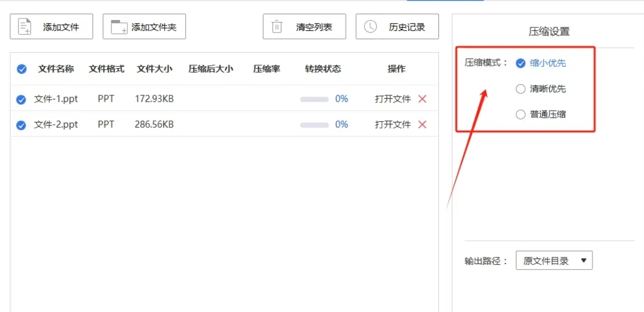This screenshot has width=644, height=312.
Task: Uncheck the 文件-1.ppt row checkbox
Action: (x=21, y=99)
